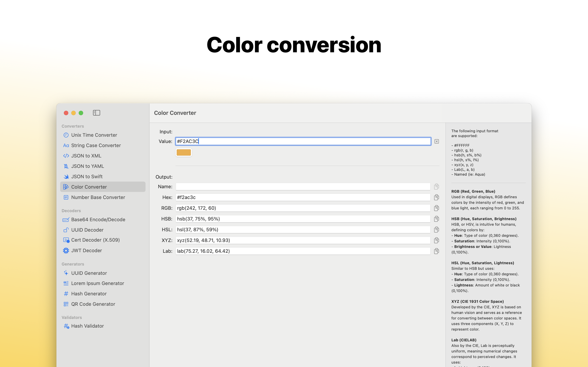588x367 pixels.
Task: Copy the HSL output value
Action: point(436,229)
